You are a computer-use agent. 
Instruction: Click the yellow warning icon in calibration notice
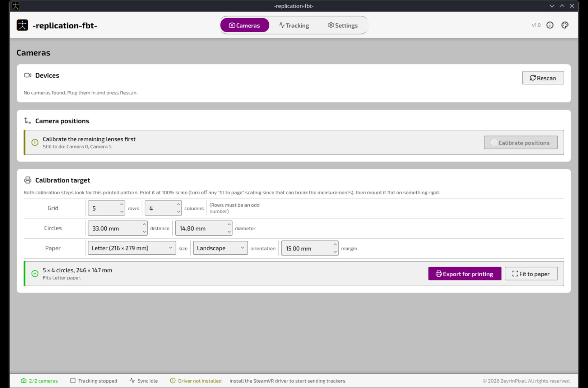click(35, 143)
